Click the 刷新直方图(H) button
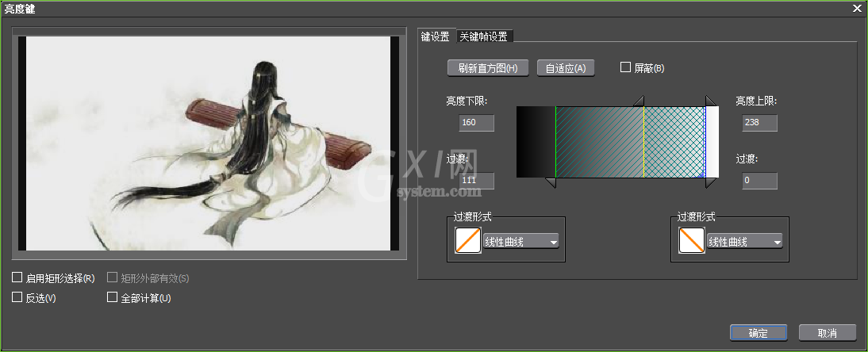 pos(488,68)
